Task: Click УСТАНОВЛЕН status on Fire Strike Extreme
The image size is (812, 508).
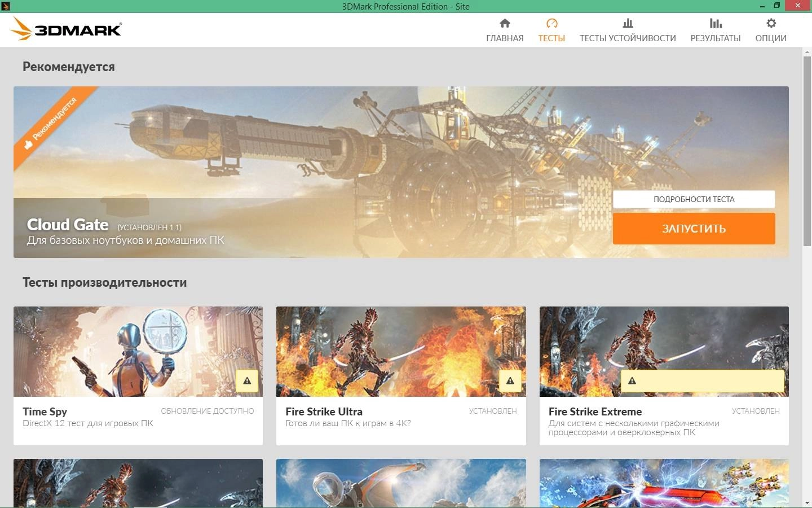Action: point(756,411)
